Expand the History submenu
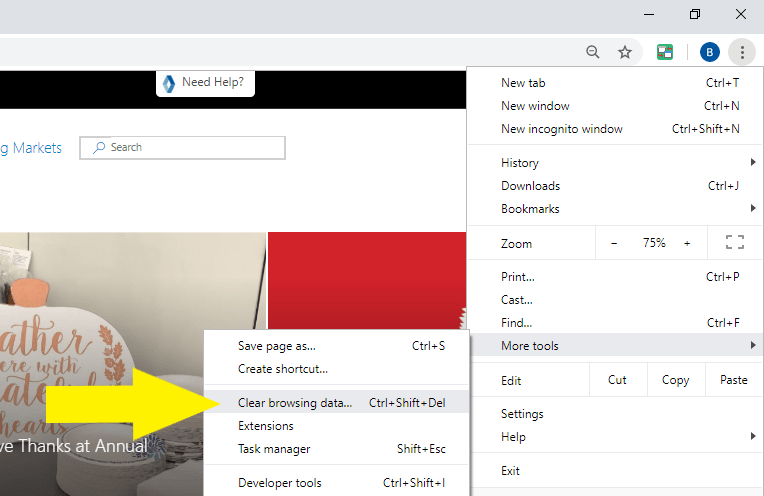The width and height of the screenshot is (764, 496). pos(615,163)
